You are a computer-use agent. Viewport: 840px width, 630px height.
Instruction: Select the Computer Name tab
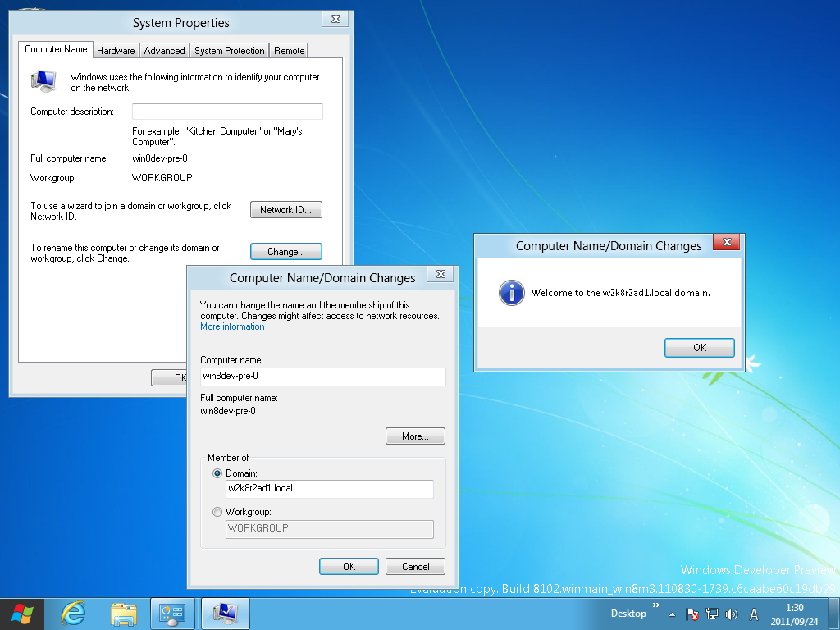tap(56, 49)
